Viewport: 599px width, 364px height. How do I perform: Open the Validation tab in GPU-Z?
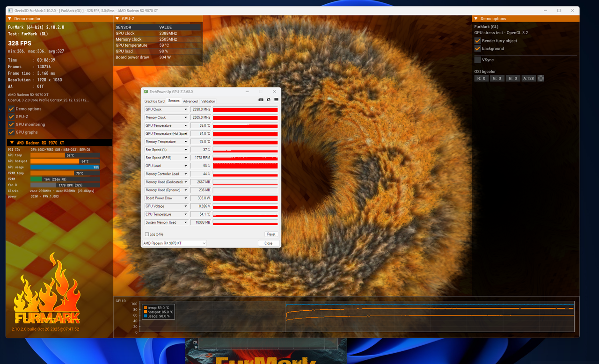(x=208, y=101)
